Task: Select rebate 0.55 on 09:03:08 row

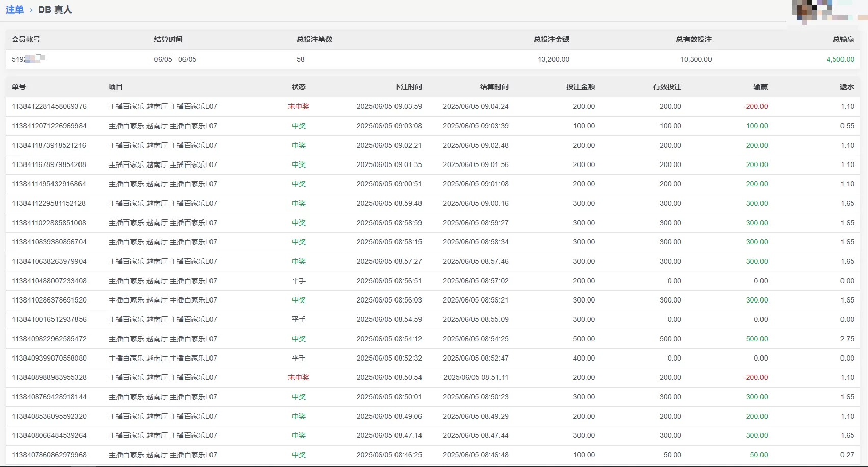Action: pyautogui.click(x=847, y=126)
